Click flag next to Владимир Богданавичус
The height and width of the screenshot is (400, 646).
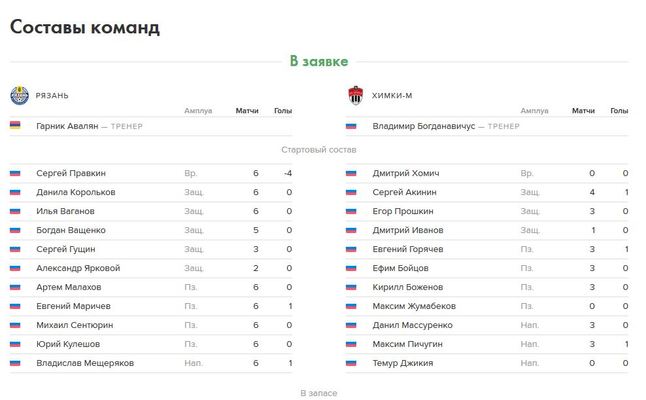click(351, 126)
